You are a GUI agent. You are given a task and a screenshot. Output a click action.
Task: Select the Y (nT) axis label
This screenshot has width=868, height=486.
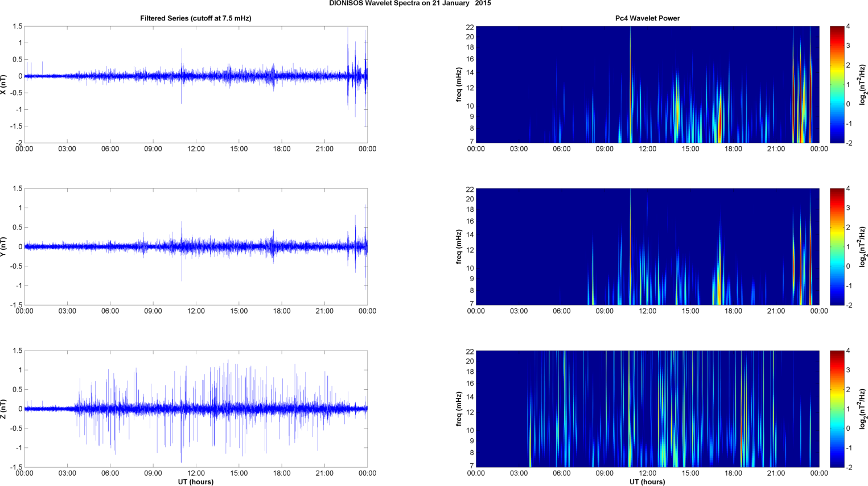click(4, 246)
